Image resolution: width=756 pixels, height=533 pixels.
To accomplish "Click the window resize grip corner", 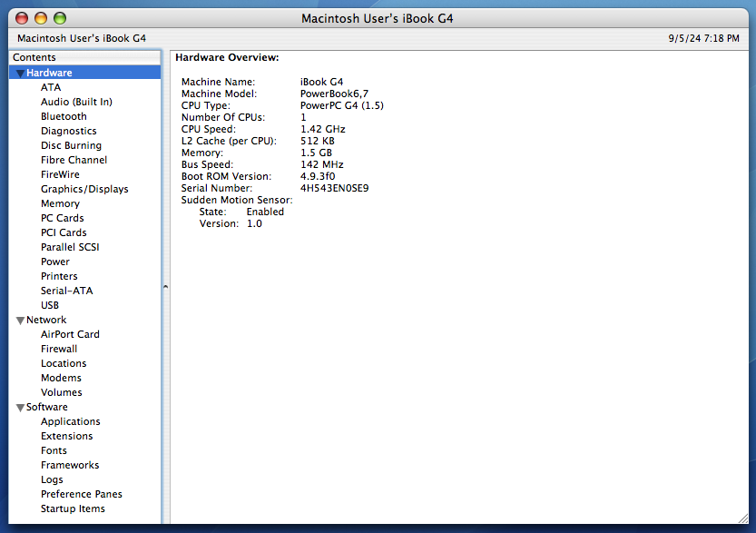I will click(743, 518).
